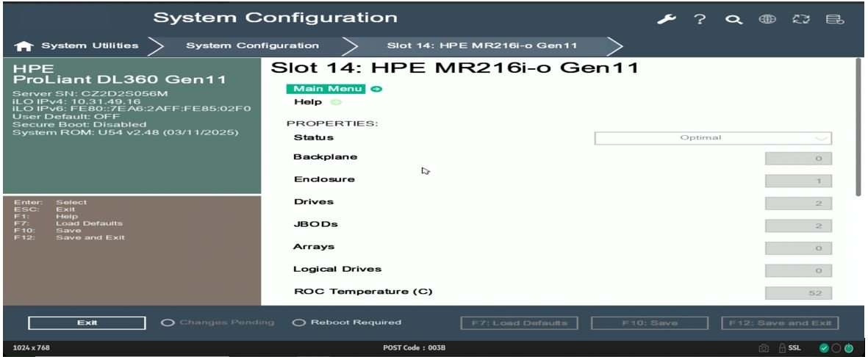Toggle the Changes Pending radio indicator
The width and height of the screenshot is (868, 357).
[x=168, y=322]
